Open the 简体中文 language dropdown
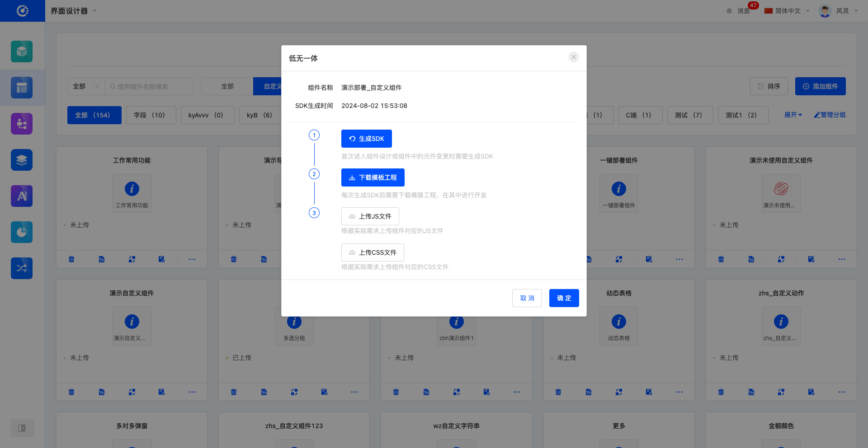Image resolution: width=868 pixels, height=448 pixels. tap(787, 11)
